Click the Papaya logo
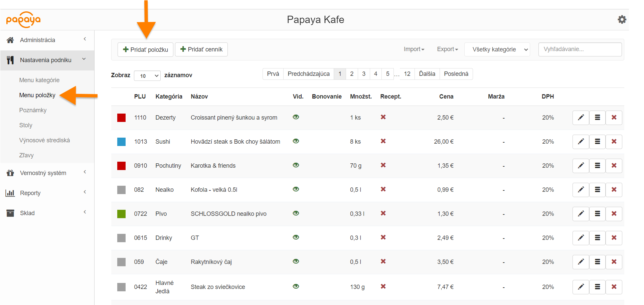644x305 pixels. (x=23, y=20)
